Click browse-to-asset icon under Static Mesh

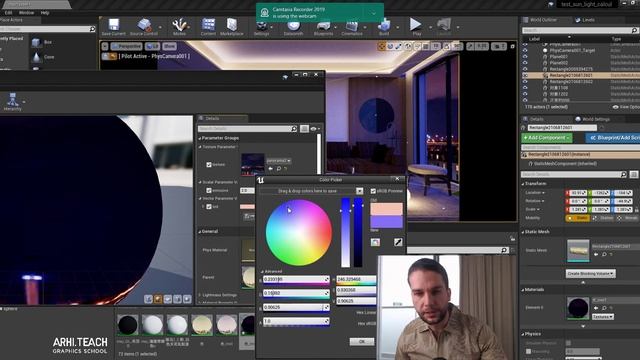click(604, 254)
